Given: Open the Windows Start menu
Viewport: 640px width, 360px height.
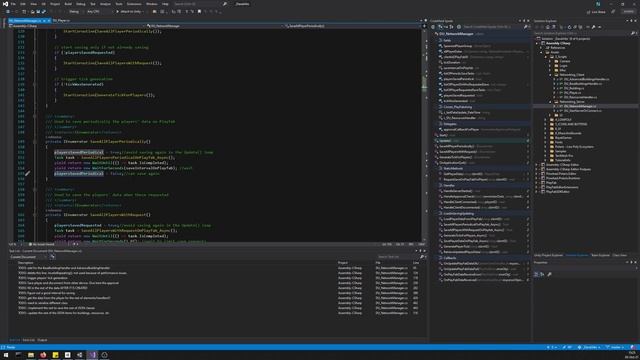Looking at the screenshot, I should [6, 355].
